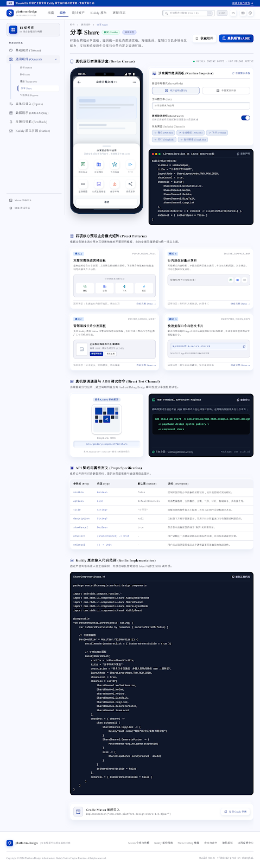
Task: Click 查看完整 Demo in the 模式 D card
Action: point(240,365)
